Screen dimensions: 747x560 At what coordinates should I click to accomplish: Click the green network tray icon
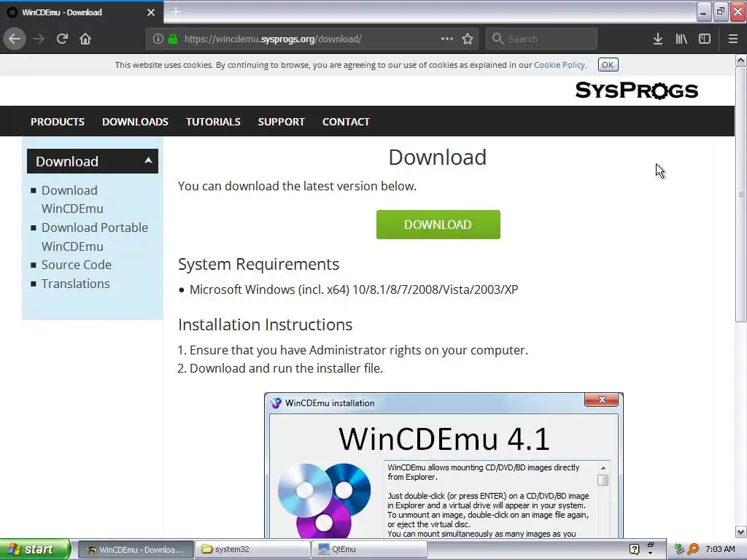click(x=679, y=549)
